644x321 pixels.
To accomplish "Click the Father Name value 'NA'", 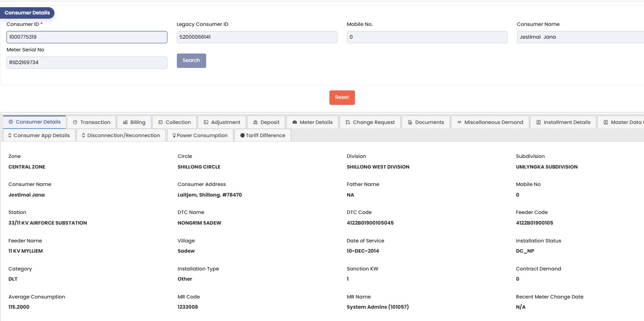I will (350, 195).
